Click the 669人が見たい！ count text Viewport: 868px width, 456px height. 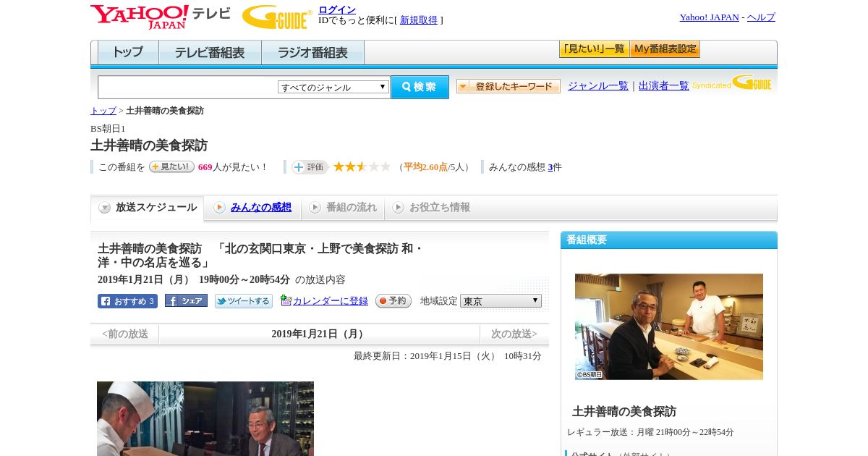[233, 167]
